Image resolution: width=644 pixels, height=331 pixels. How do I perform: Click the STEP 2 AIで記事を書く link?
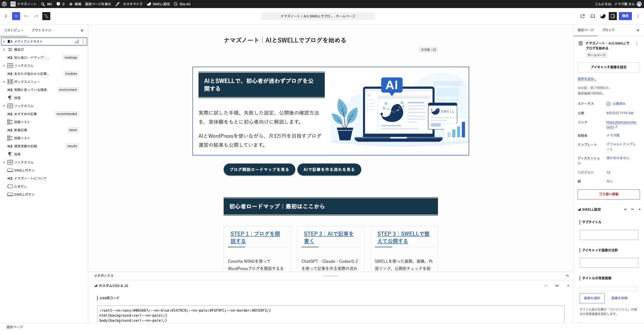329,237
